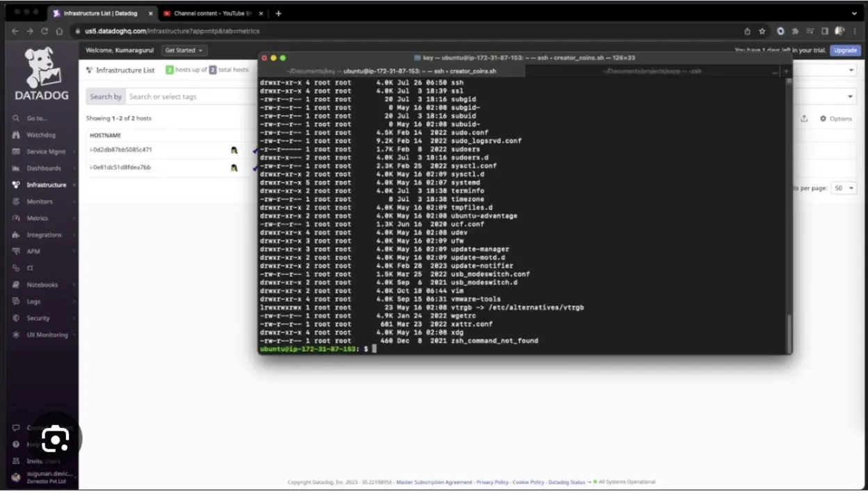Click the browser back arrow

point(15,31)
